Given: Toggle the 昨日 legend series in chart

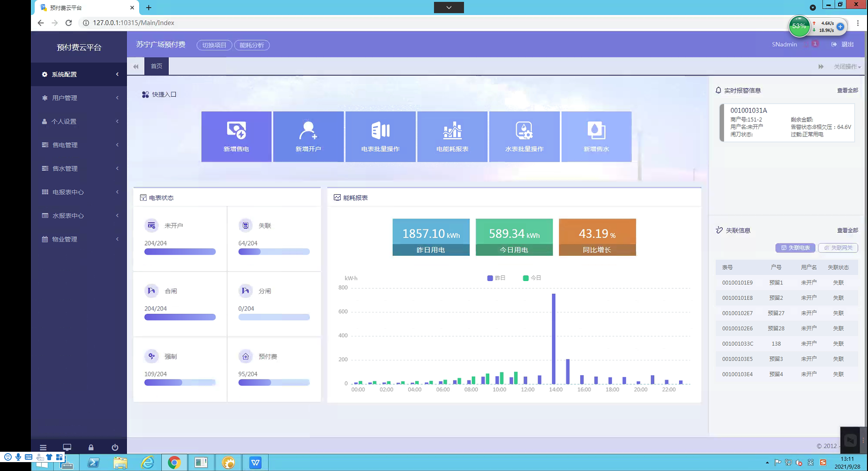Looking at the screenshot, I should pyautogui.click(x=496, y=278).
